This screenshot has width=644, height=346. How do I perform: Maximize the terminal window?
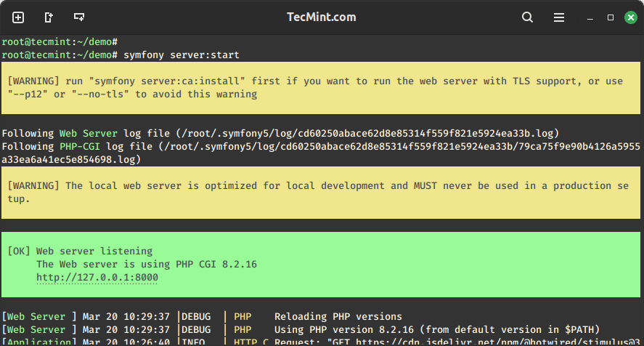click(x=611, y=17)
